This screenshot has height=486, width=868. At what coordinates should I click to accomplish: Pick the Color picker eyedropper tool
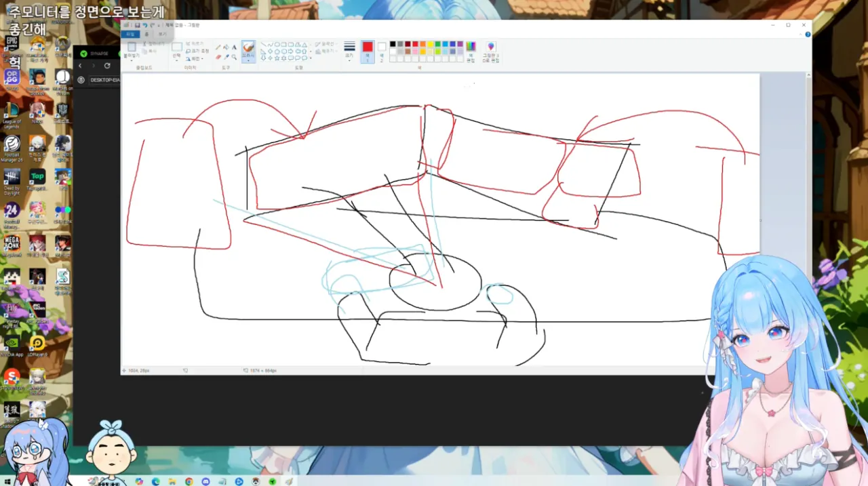226,58
